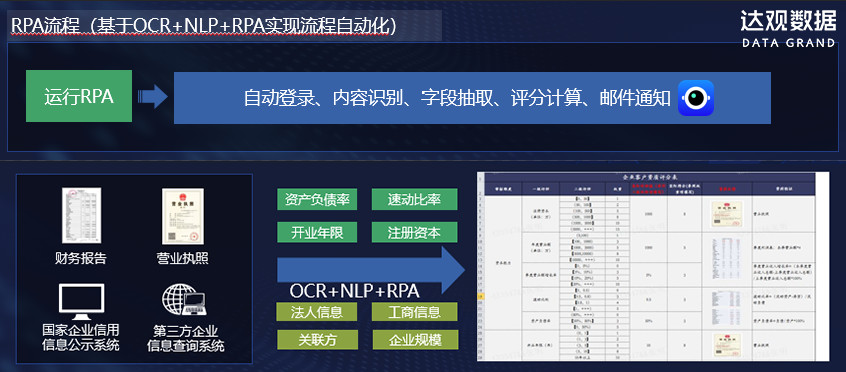
Task: Open the 企业客户资质评分表 spreadsheet image
Action: coord(653,267)
